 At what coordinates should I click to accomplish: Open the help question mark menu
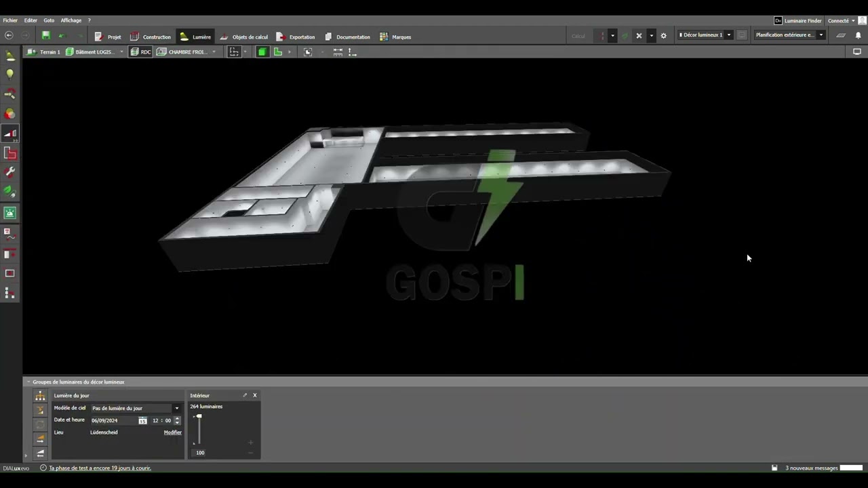(x=89, y=20)
